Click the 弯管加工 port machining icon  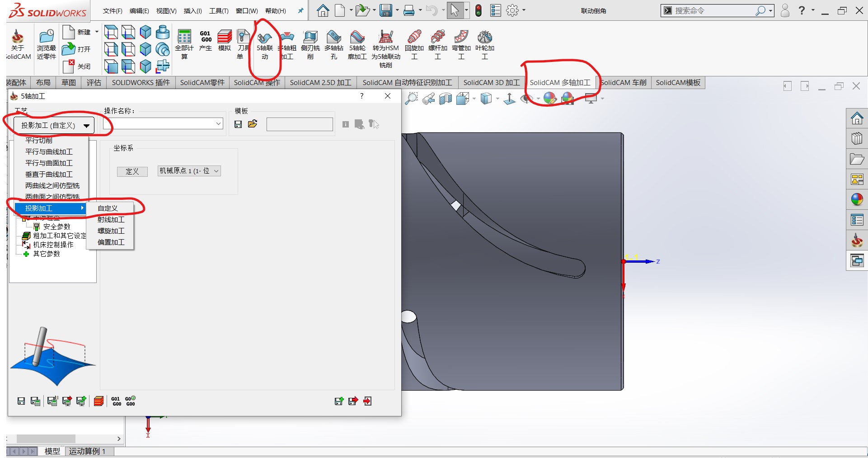pyautogui.click(x=461, y=45)
